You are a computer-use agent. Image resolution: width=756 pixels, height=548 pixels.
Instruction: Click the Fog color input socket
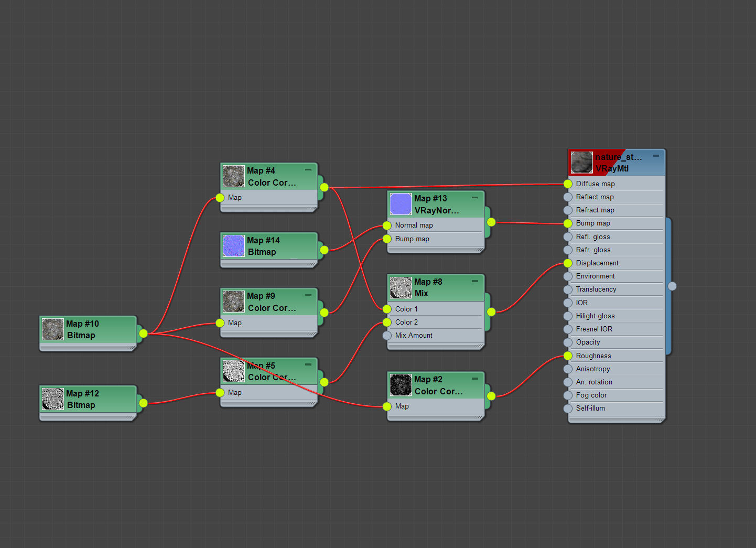tap(568, 395)
